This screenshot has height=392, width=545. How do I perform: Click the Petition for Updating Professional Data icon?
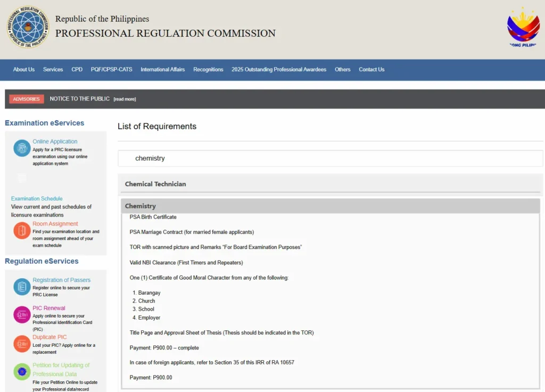tap(21, 371)
